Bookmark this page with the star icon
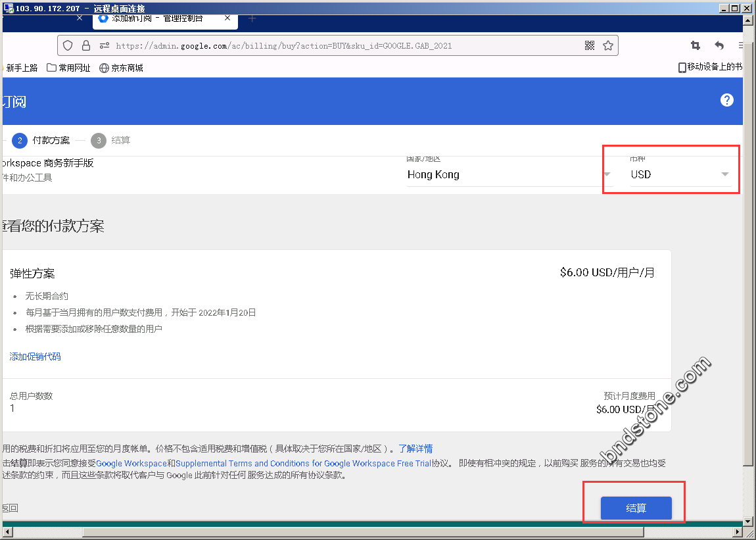Screen dimensions: 756x540 click(x=608, y=45)
